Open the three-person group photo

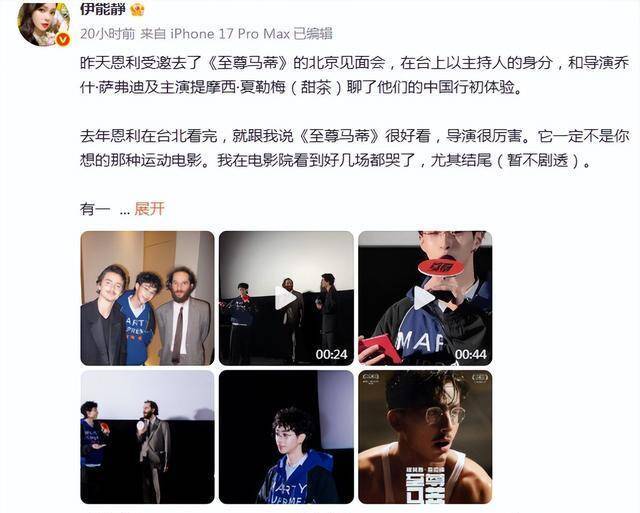147,298
